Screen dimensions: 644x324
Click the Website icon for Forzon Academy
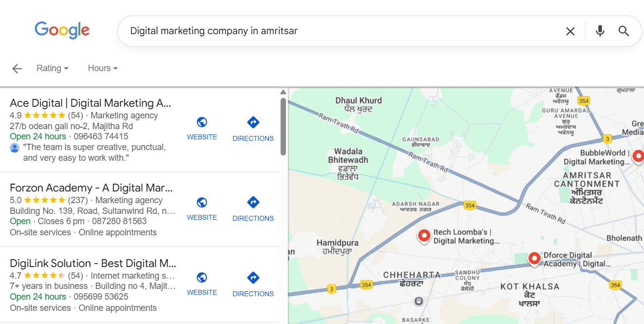[202, 203]
